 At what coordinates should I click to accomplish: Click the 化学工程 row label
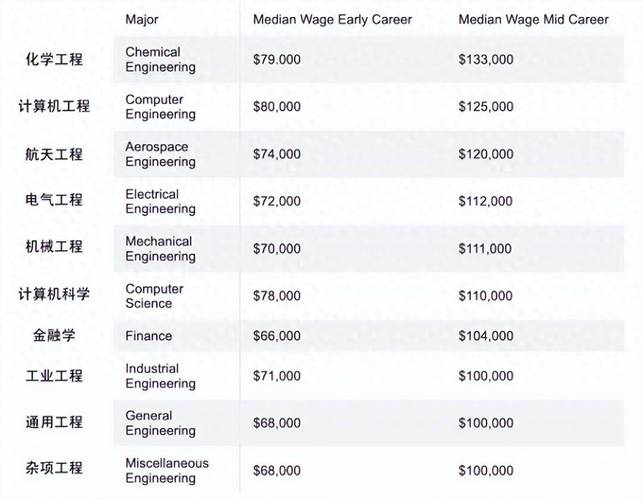(x=54, y=60)
